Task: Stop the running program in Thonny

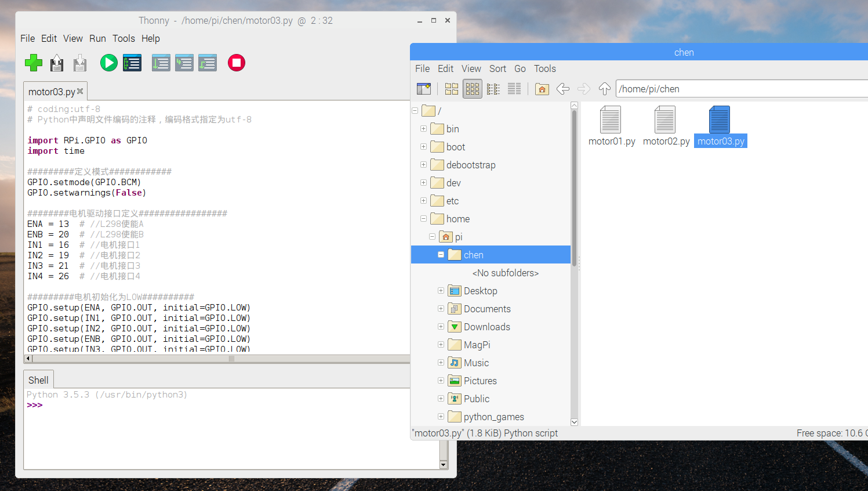Action: point(237,63)
